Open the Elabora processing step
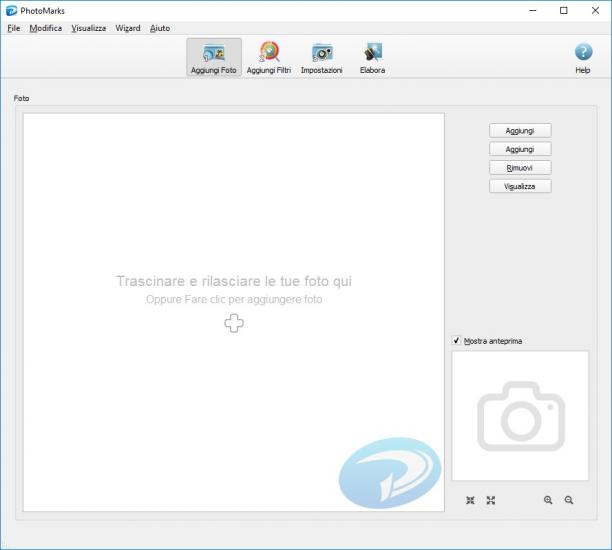The width and height of the screenshot is (612, 550). (x=373, y=57)
